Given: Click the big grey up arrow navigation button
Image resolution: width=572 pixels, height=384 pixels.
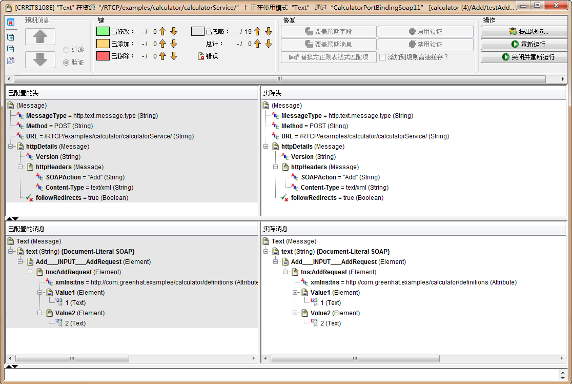Looking at the screenshot, I should pos(40,36).
